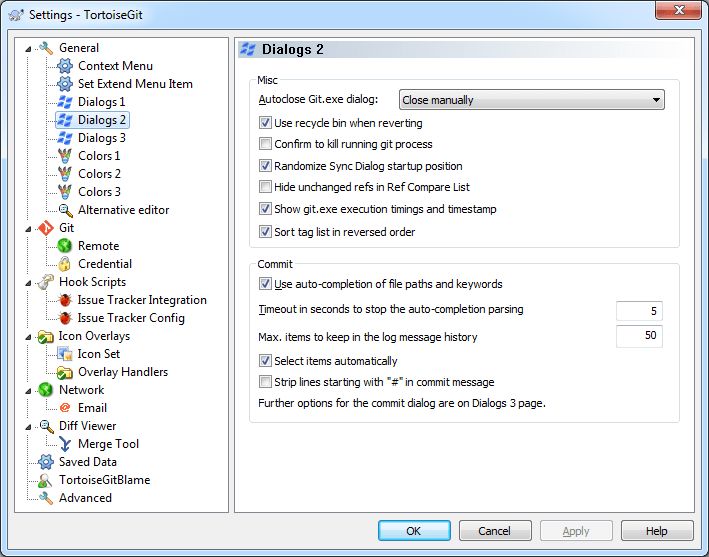Viewport: 709px width, 557px height.
Task: Click the Saved Data gear icon
Action: [x=46, y=462]
